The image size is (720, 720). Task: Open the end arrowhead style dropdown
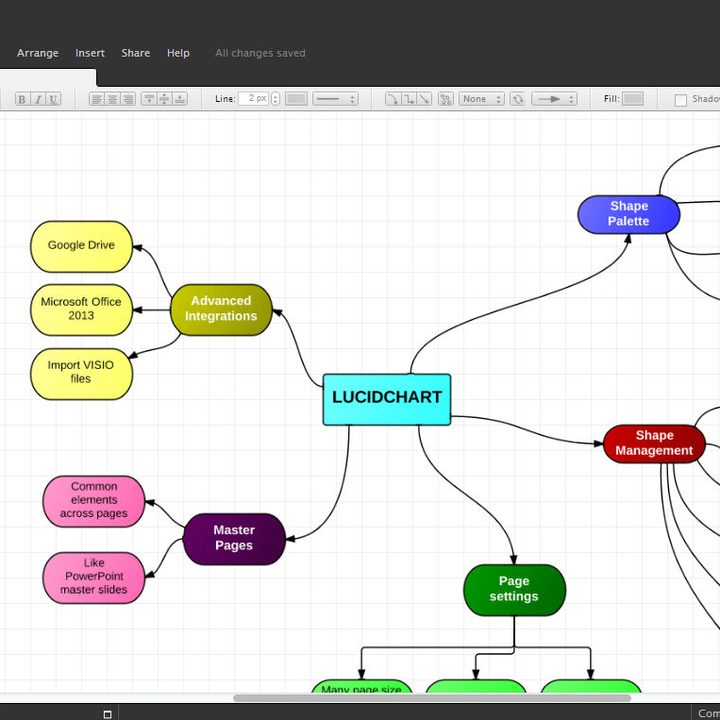554,99
